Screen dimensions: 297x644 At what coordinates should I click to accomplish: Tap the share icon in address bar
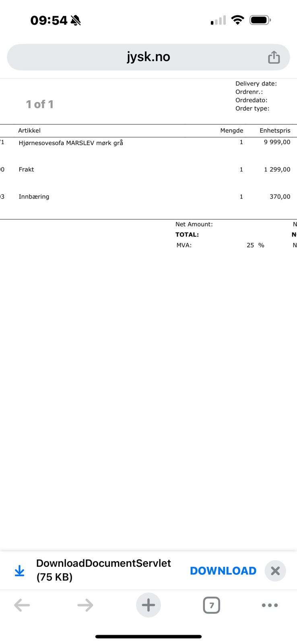(274, 57)
